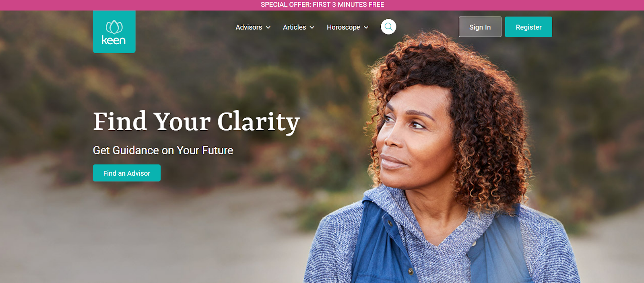Image resolution: width=644 pixels, height=283 pixels.
Task: Click the lotus flower emblem in logo
Action: [x=114, y=27]
